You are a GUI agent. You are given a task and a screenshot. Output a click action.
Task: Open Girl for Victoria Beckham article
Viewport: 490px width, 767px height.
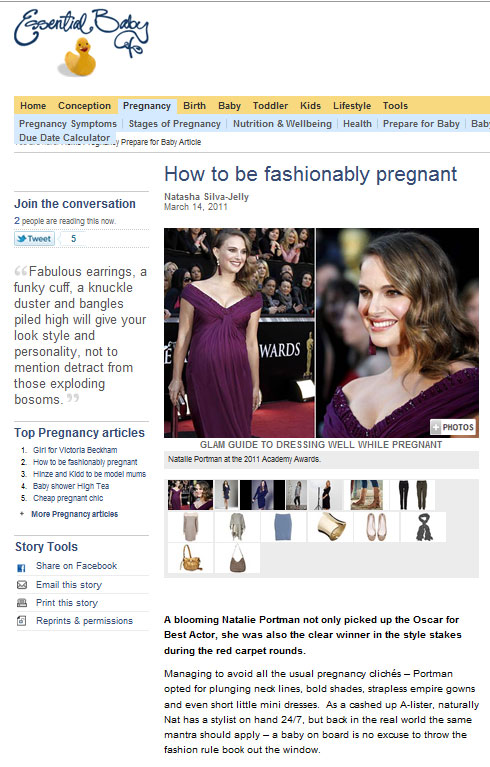click(75, 450)
